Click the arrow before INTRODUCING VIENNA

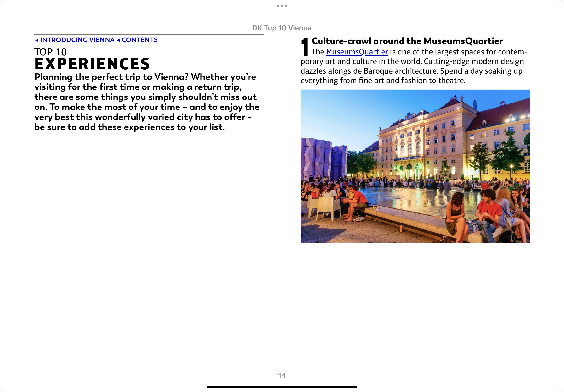[37, 40]
